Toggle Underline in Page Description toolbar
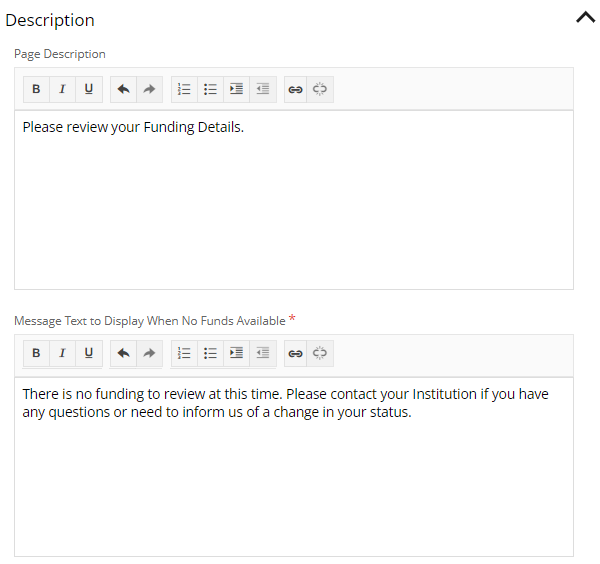 pyautogui.click(x=88, y=89)
